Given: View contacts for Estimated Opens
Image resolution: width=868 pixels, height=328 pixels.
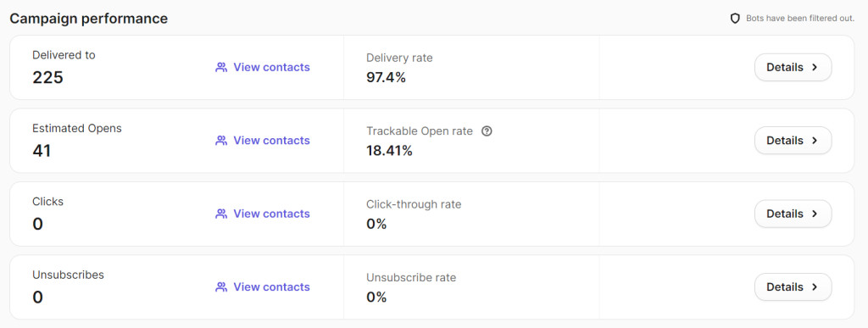Looking at the screenshot, I should [x=263, y=141].
